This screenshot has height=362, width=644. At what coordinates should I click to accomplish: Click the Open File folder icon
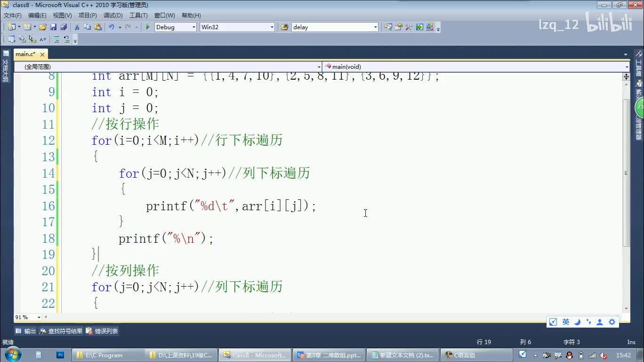click(x=43, y=27)
